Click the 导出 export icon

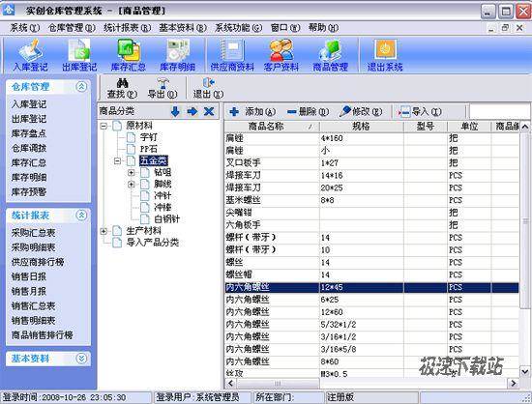163,83
